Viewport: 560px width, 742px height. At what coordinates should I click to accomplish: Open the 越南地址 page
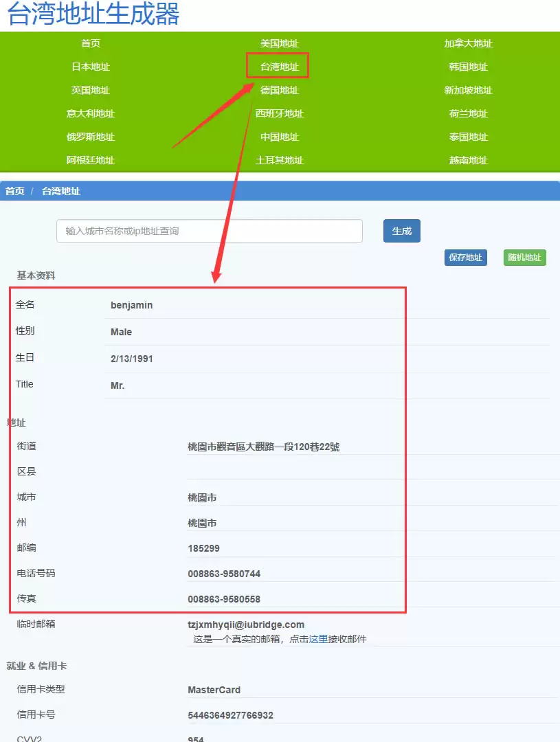[x=468, y=160]
